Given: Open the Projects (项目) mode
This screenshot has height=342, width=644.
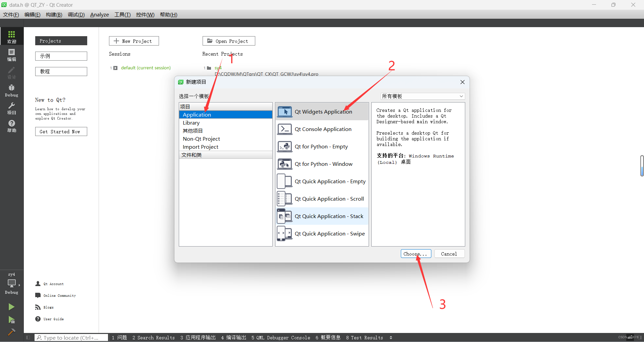Looking at the screenshot, I should (12, 108).
